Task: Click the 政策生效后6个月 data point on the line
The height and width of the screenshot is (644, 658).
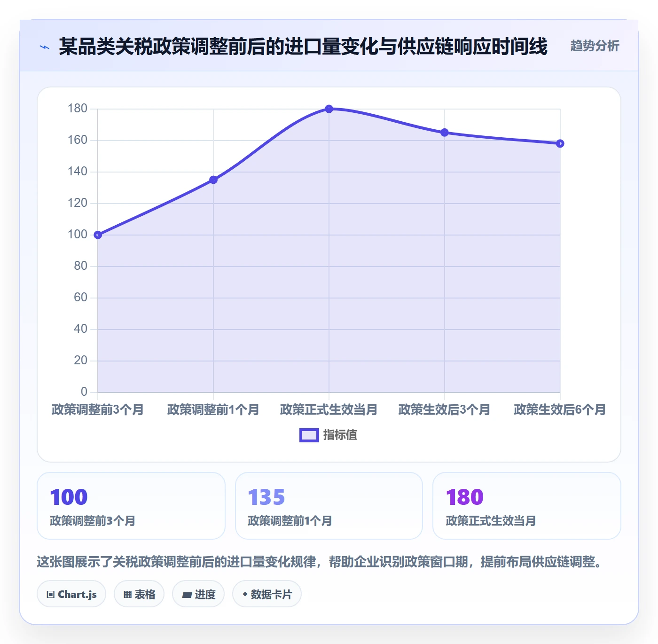Action: tap(560, 143)
